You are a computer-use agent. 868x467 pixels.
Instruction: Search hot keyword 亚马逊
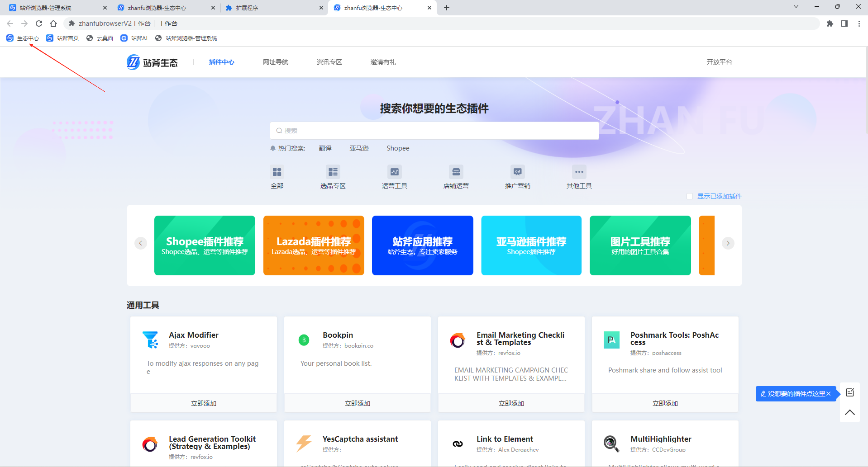[x=359, y=148]
